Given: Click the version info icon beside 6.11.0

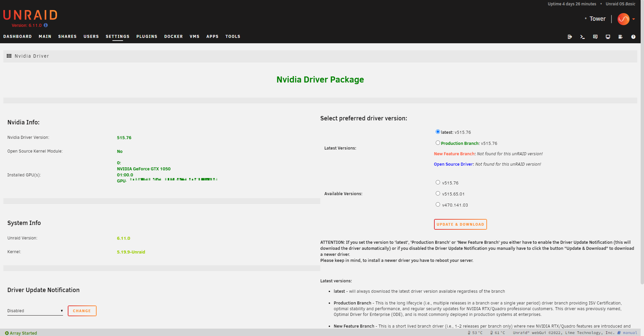Looking at the screenshot, I should click(46, 25).
